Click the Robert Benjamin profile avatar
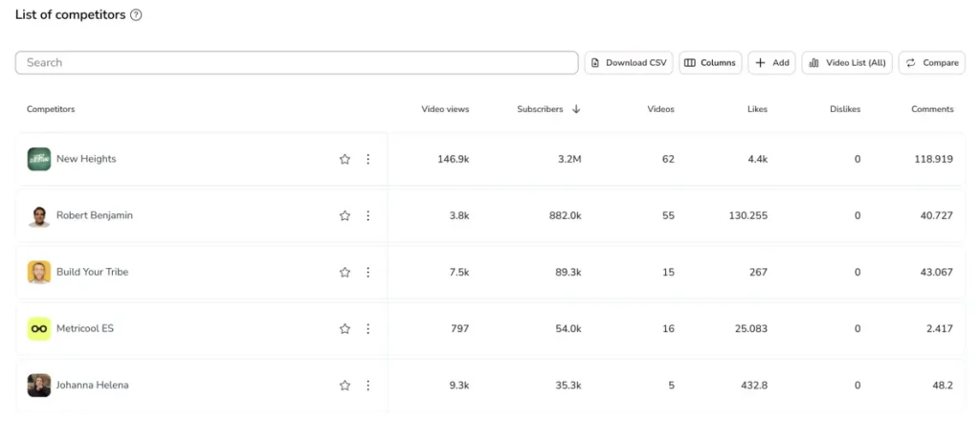 38,215
